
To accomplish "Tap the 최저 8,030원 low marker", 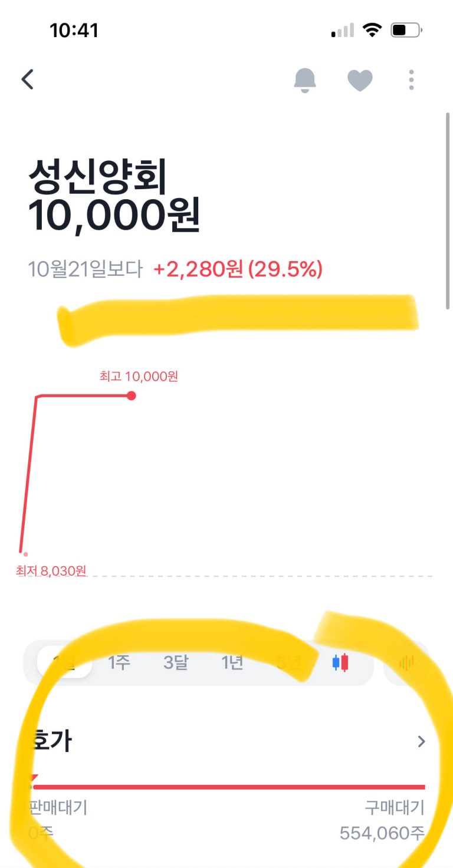I will 51,570.
